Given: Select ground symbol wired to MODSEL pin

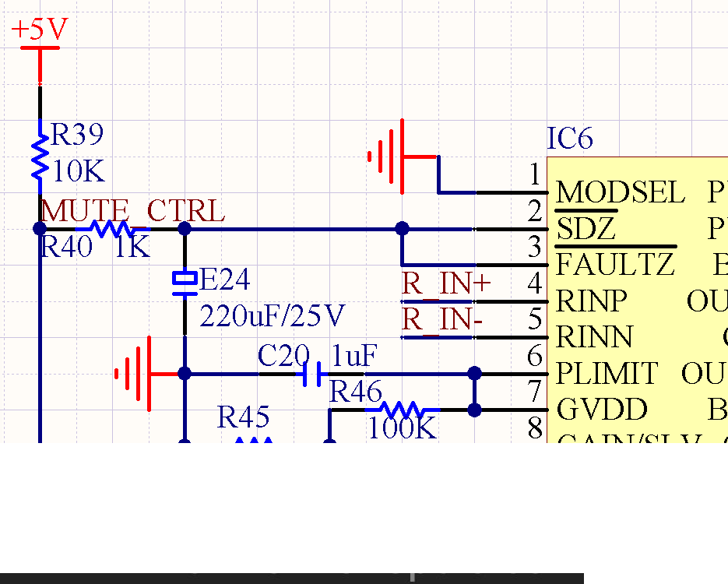Looking at the screenshot, I should [402, 157].
